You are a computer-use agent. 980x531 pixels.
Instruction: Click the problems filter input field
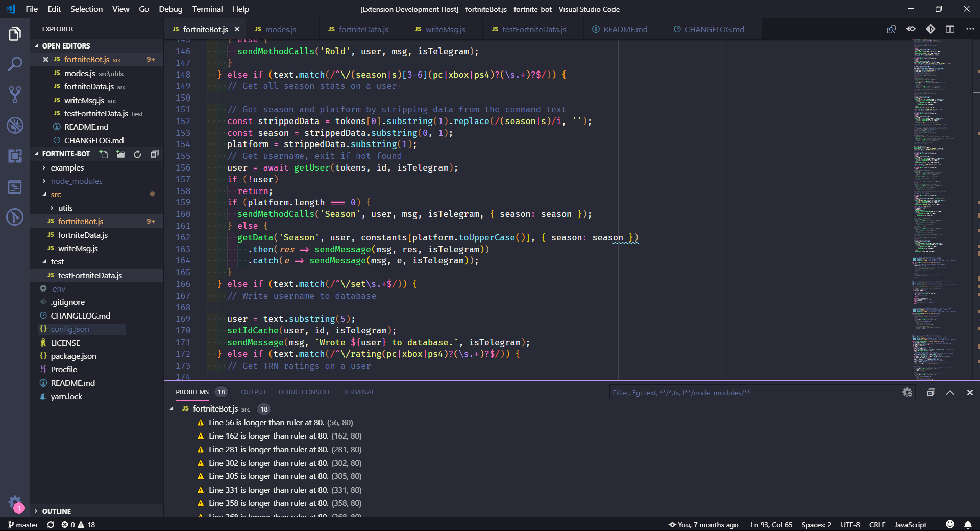(754, 393)
